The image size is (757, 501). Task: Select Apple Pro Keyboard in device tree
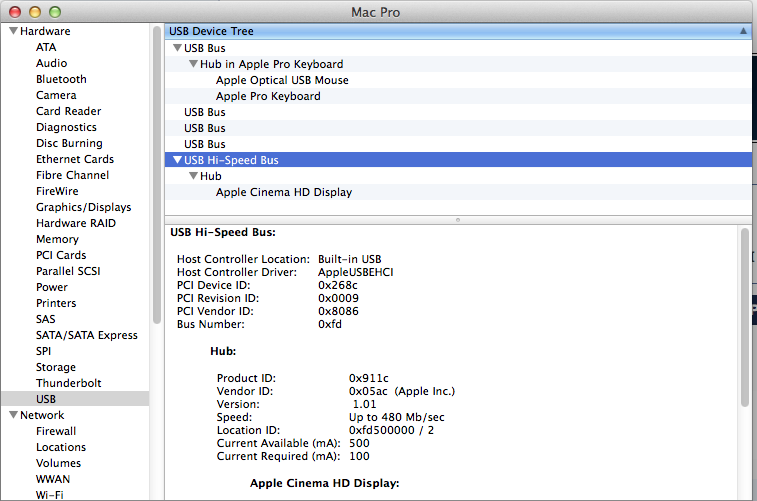coord(268,96)
